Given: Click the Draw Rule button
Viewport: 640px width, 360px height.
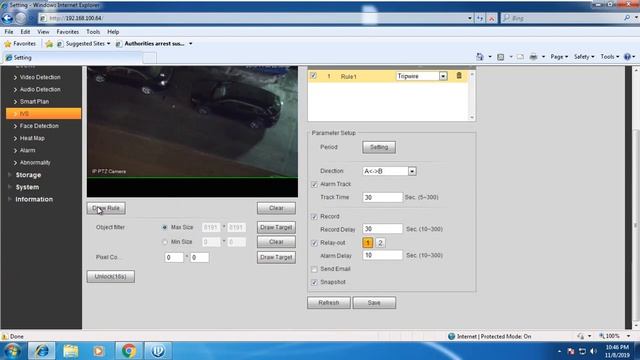Looking at the screenshot, I should pyautogui.click(x=106, y=208).
